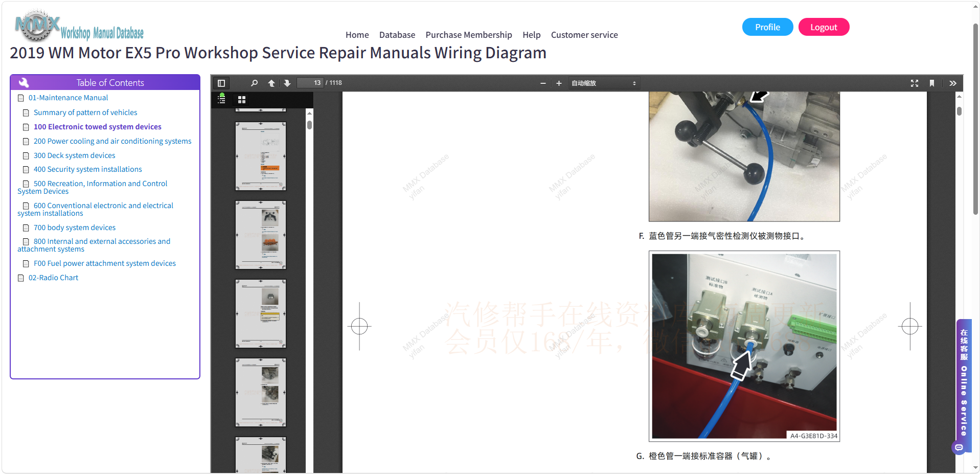The image size is (980, 475).
Task: Open 700 body system devices
Action: [74, 228]
